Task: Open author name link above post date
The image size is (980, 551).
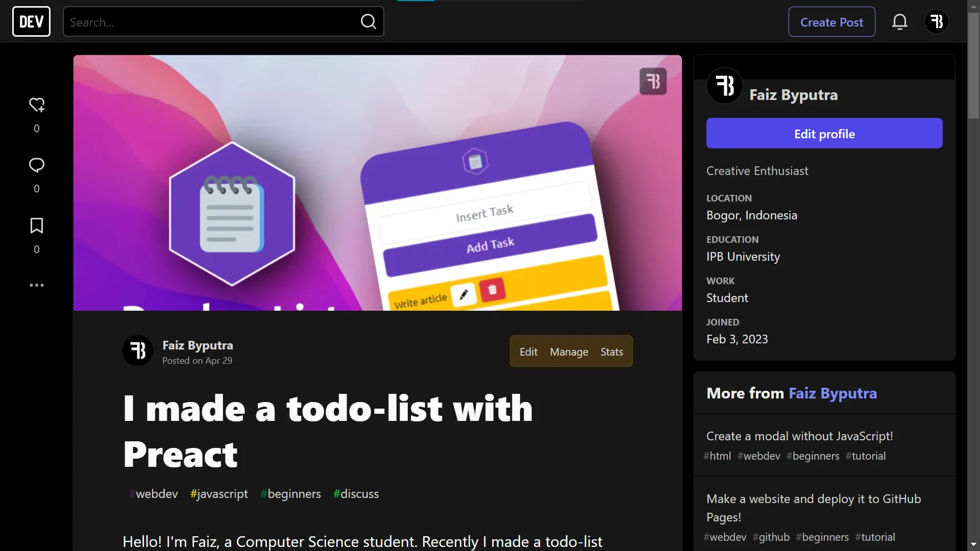Action: 198,345
